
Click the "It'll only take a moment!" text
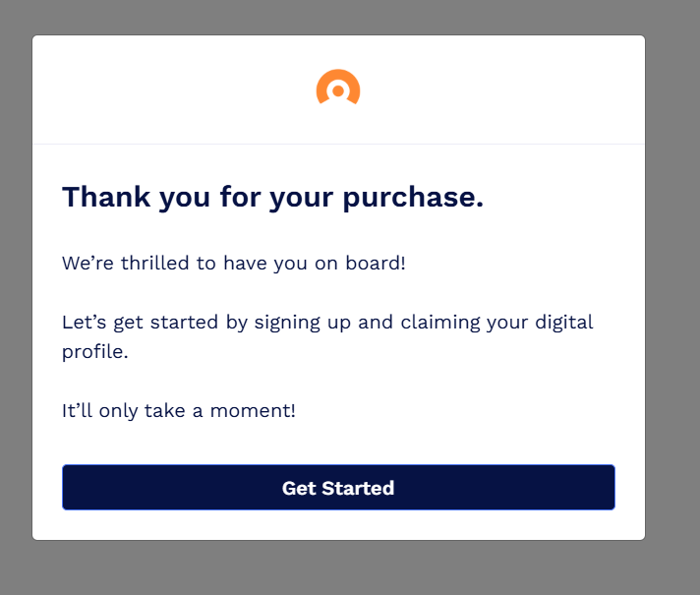coord(178,410)
